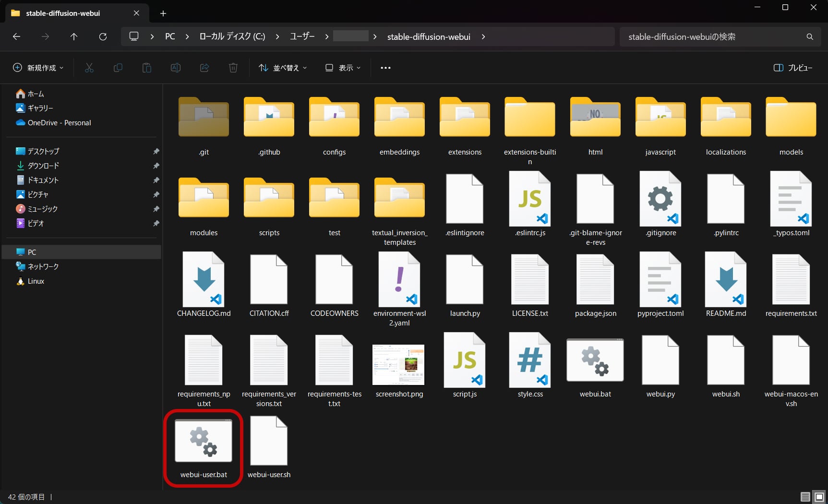
Task: Go up one folder level
Action: (x=74, y=36)
